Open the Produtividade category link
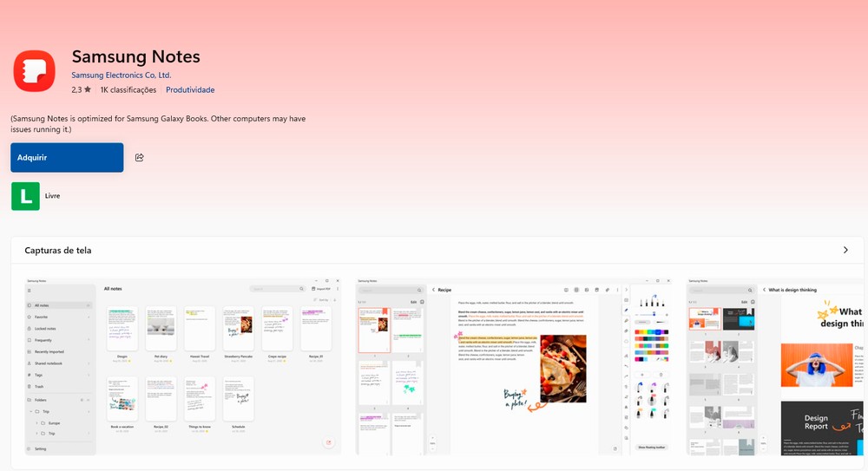The image size is (868, 471). [190, 89]
